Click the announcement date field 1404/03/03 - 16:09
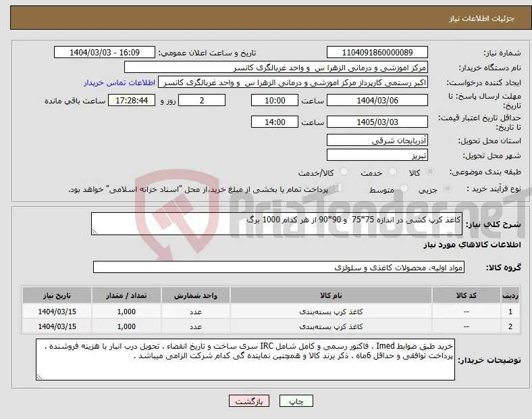This screenshot has width=532, height=419. pyautogui.click(x=105, y=52)
